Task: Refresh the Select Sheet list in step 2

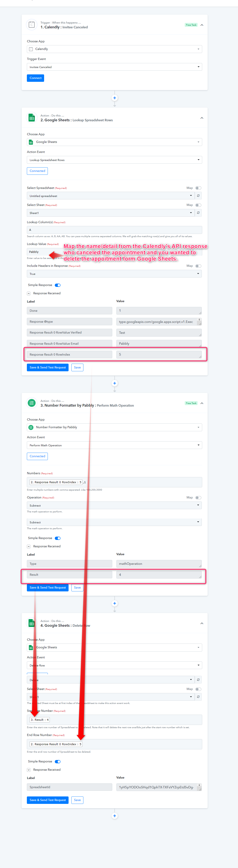Action: click(x=198, y=213)
